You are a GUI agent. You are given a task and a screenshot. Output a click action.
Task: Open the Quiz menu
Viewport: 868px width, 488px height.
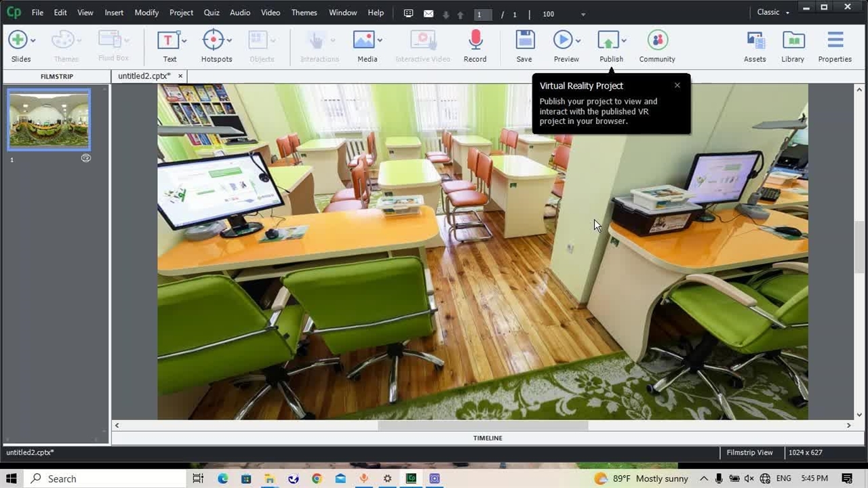pyautogui.click(x=212, y=13)
